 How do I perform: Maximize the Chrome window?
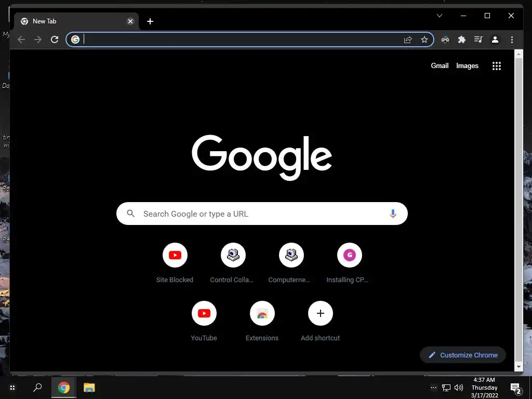click(487, 16)
